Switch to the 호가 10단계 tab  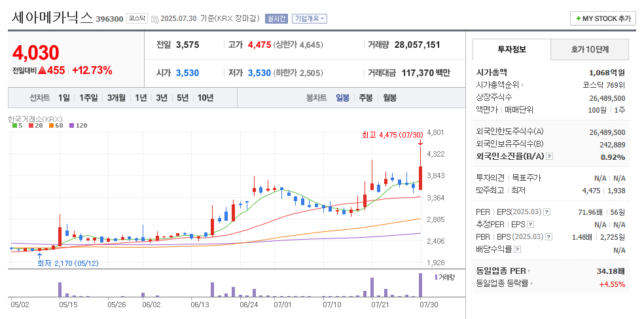590,49
